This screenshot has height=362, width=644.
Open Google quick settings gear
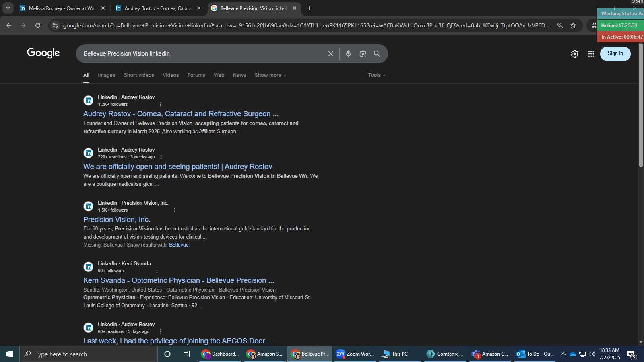574,53
